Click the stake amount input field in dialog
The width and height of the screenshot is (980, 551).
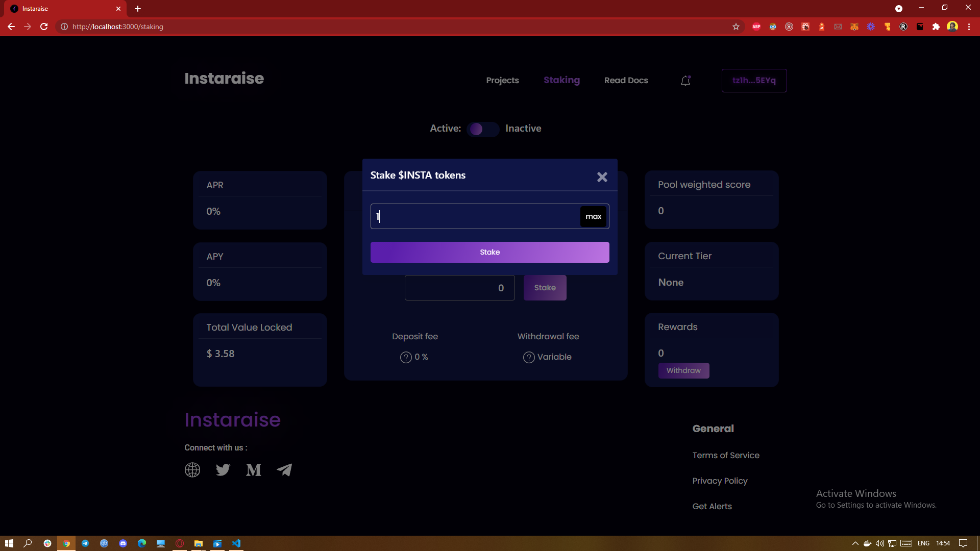tap(475, 216)
